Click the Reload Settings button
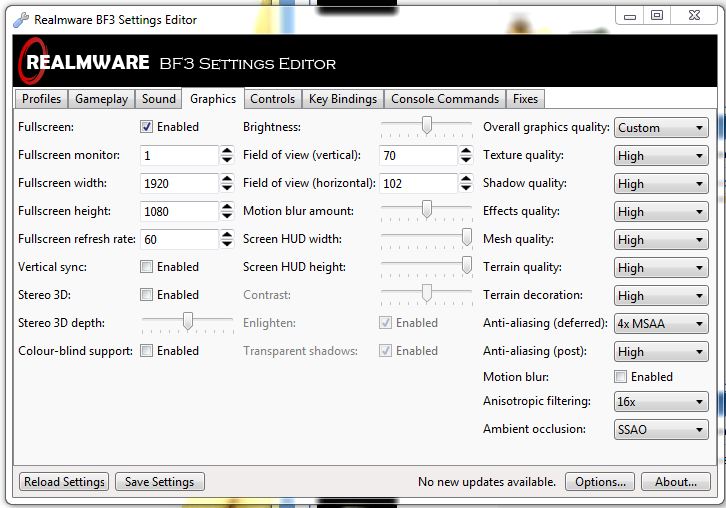 [x=64, y=482]
